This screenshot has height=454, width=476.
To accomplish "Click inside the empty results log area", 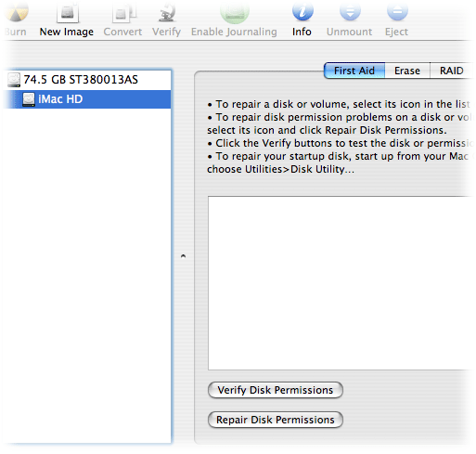I will [x=341, y=283].
